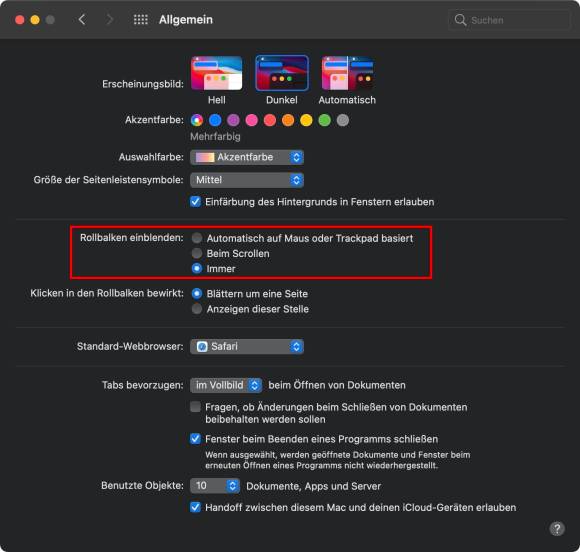Open the Tabs bevorzugen im Vollbild dropdown
Viewport: 580px width, 552px height.
226,385
